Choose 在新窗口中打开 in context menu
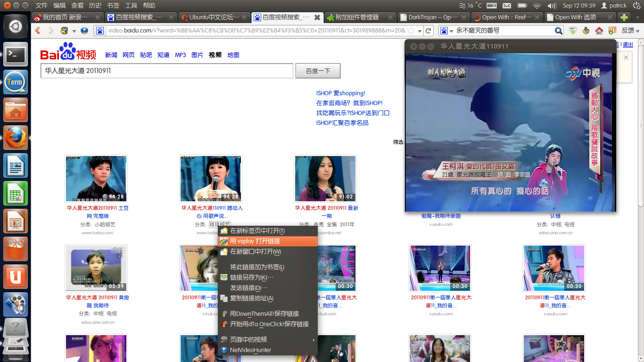This screenshot has width=644, height=362. click(268, 252)
